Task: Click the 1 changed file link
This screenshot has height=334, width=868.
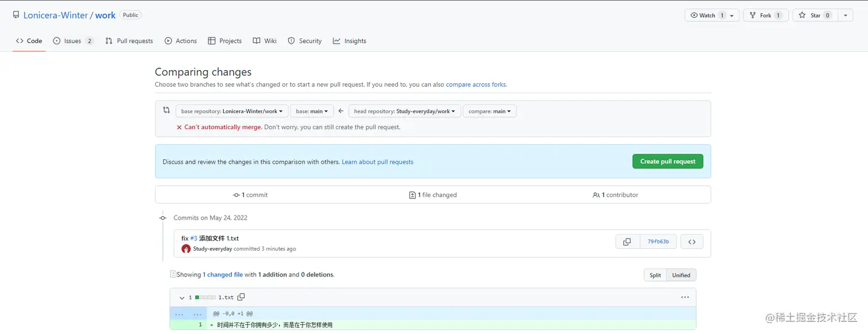Action: click(x=223, y=275)
